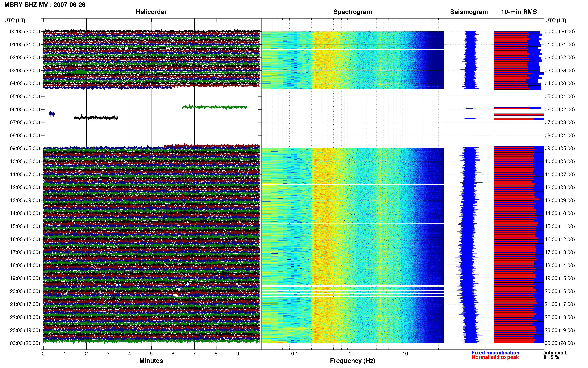Click right time label '20:00 (16:00)'
The height and width of the screenshot is (368, 588).
pos(560,291)
